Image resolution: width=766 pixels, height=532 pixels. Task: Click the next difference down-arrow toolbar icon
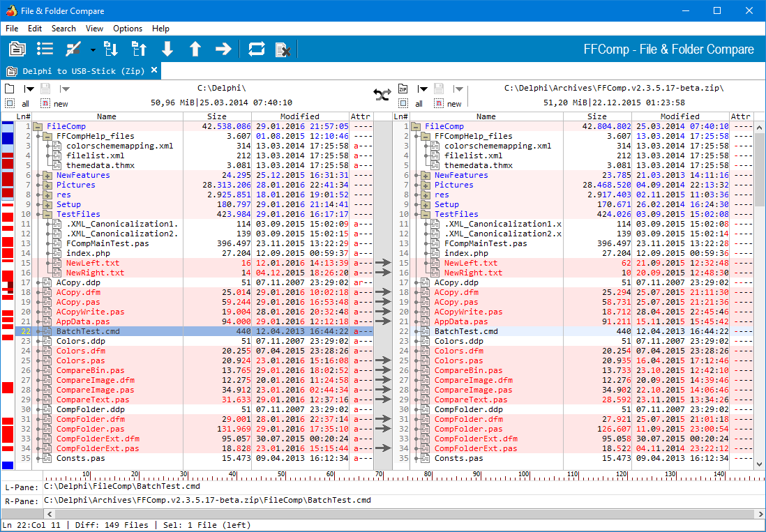(167, 49)
